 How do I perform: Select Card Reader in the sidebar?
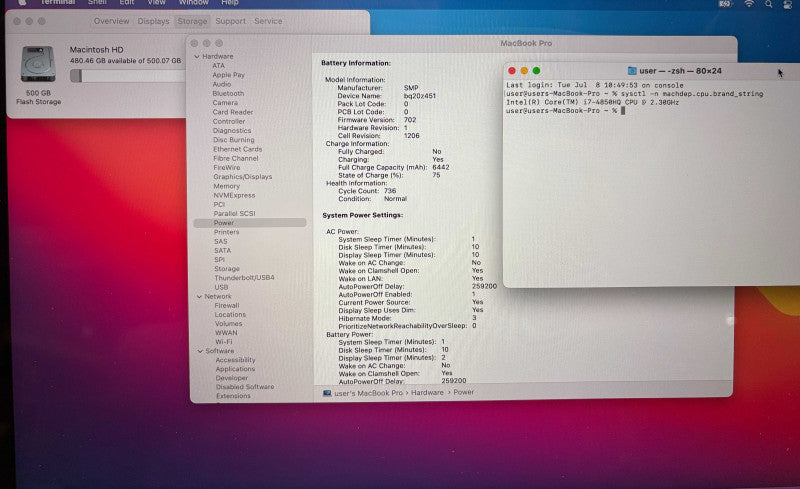[233, 112]
